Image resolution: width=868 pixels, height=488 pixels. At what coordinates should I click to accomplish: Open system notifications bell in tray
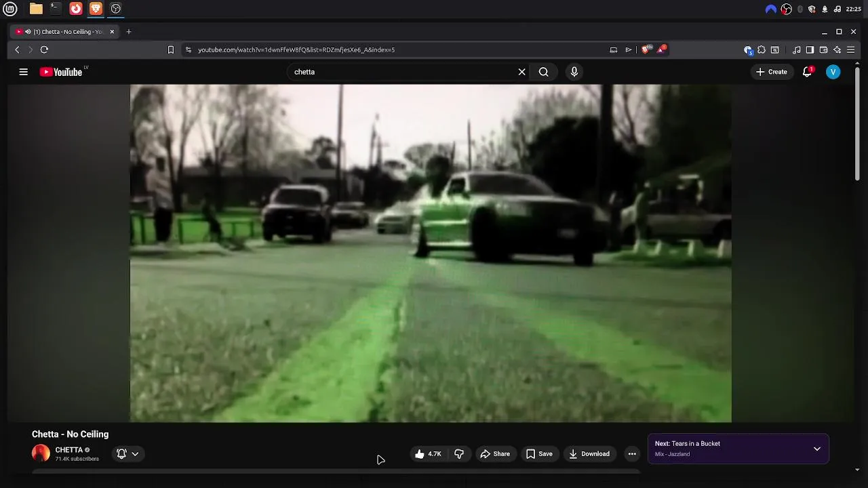click(825, 9)
